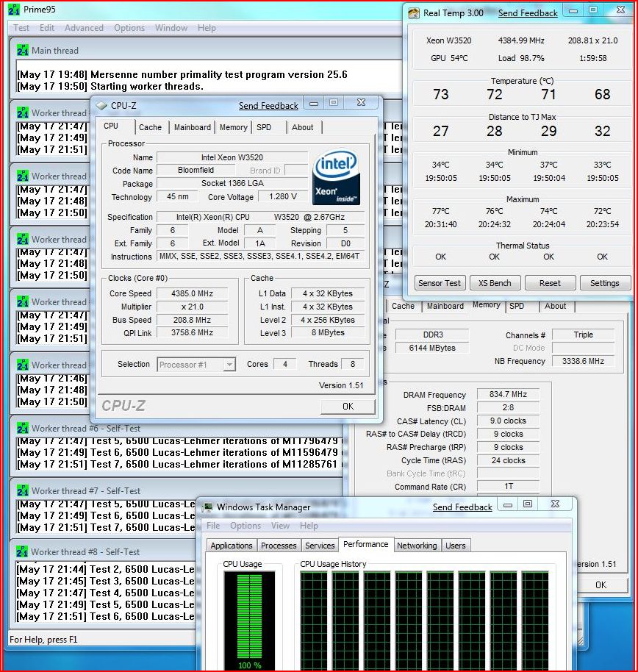Open the Help menu in Prime95
This screenshot has height=672, width=638.
207,28
